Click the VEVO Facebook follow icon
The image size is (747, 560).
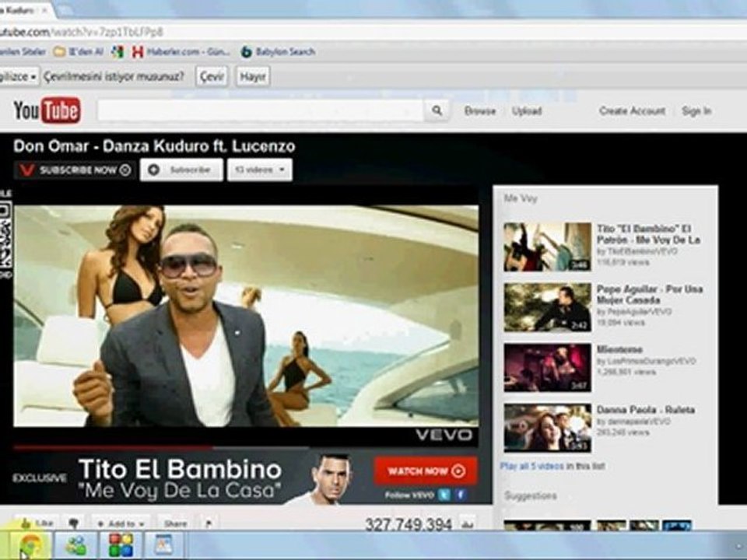click(x=461, y=495)
